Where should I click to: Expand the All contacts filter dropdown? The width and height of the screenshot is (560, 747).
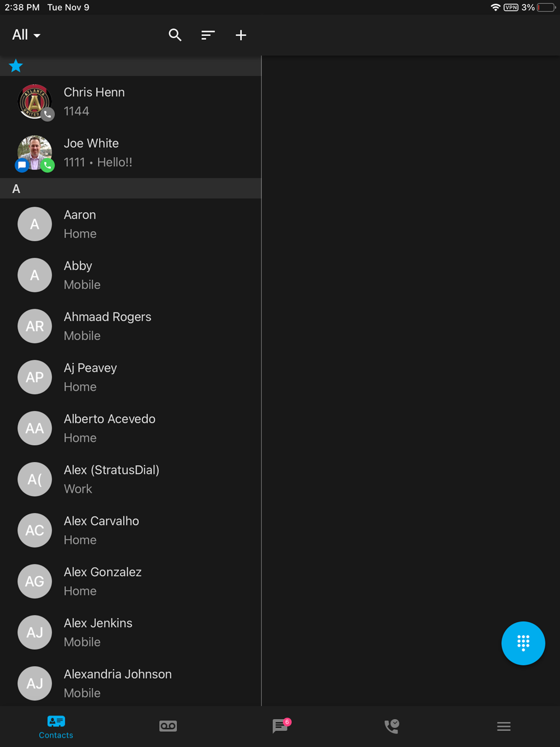pyautogui.click(x=26, y=35)
